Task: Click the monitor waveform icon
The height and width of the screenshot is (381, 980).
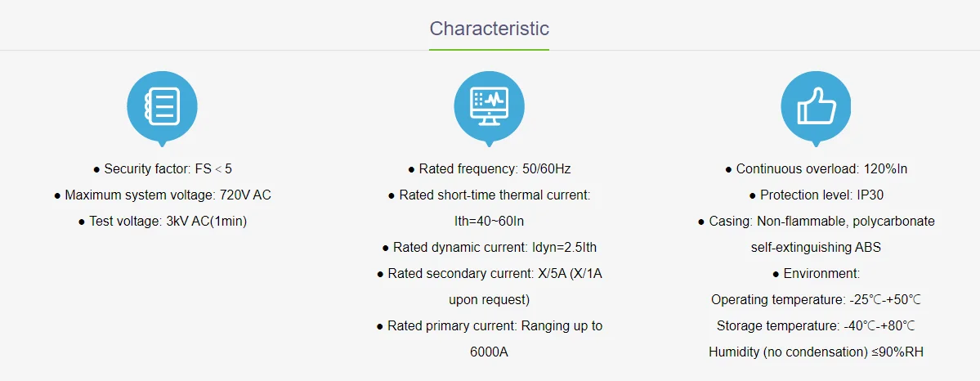Action: click(x=490, y=106)
